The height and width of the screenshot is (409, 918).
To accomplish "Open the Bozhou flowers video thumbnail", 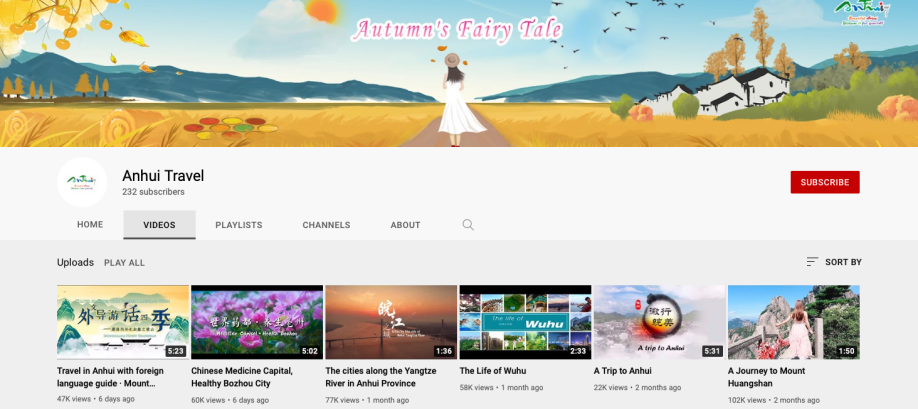I will [x=257, y=322].
